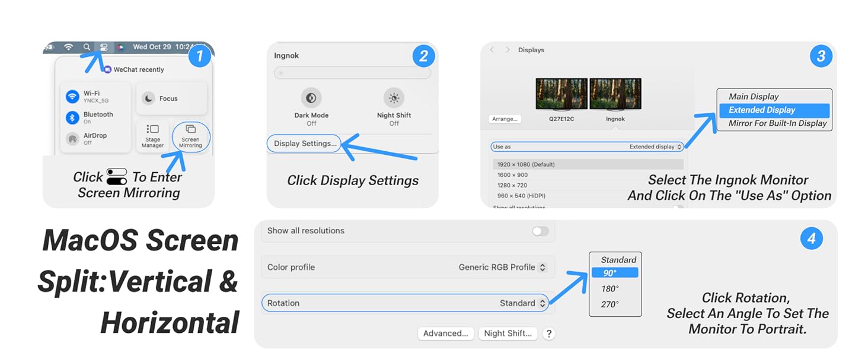Toggle the Focus moon button
The height and width of the screenshot is (356, 868).
coord(149,98)
